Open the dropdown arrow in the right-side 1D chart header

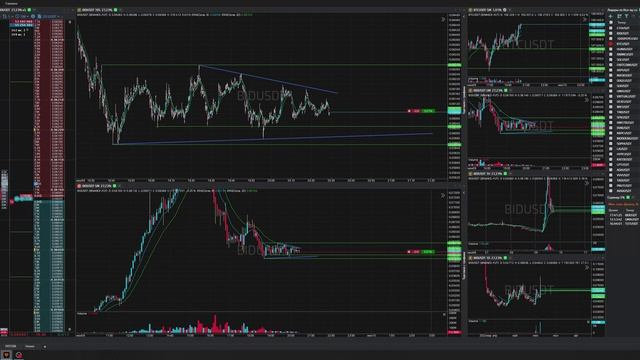[x=511, y=258]
